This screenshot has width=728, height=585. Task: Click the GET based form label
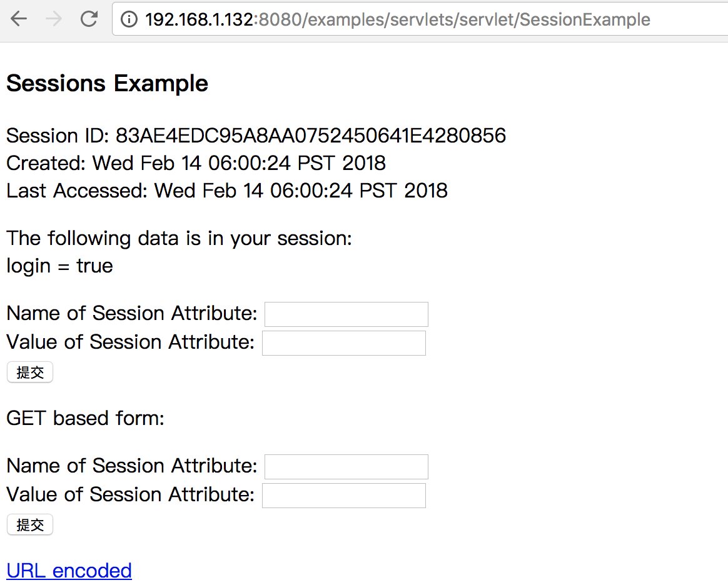pos(85,418)
